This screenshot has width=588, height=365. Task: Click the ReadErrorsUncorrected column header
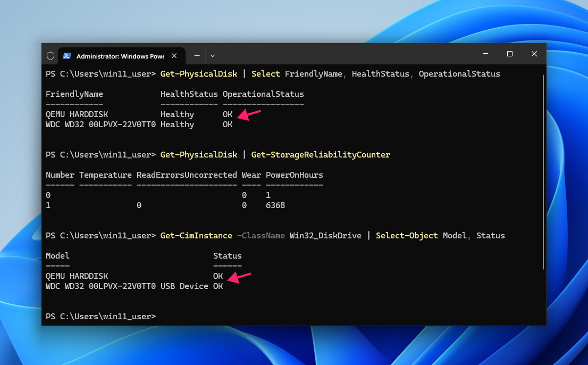pos(187,175)
